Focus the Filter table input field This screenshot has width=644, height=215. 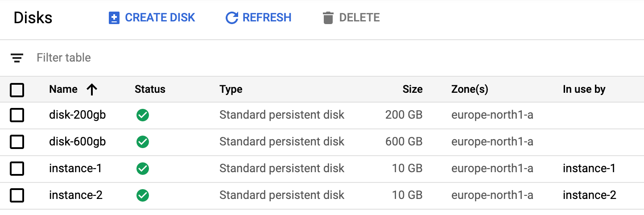(x=178, y=58)
